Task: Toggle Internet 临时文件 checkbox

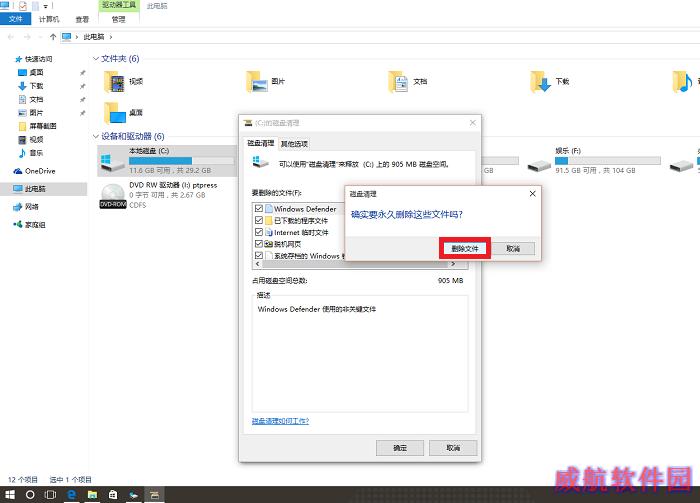Action: coord(258,232)
